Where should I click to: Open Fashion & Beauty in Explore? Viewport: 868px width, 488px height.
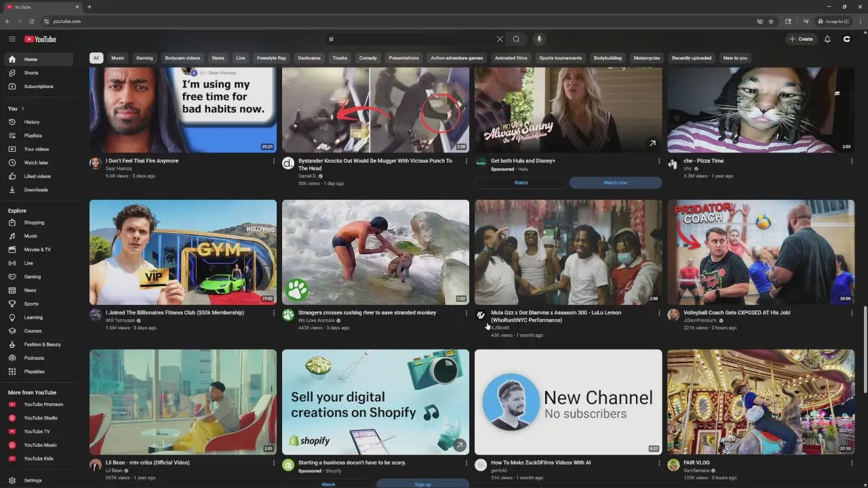tap(37, 344)
